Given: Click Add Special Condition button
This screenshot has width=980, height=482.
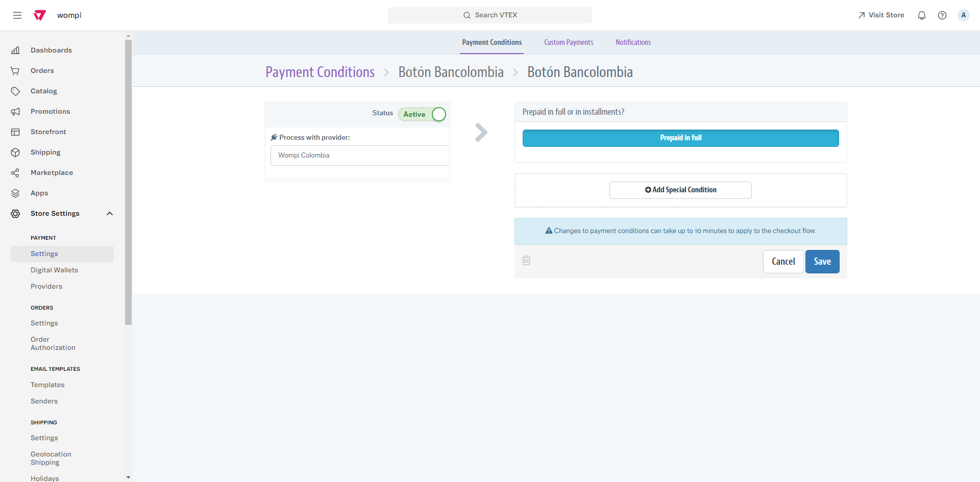Looking at the screenshot, I should 680,190.
